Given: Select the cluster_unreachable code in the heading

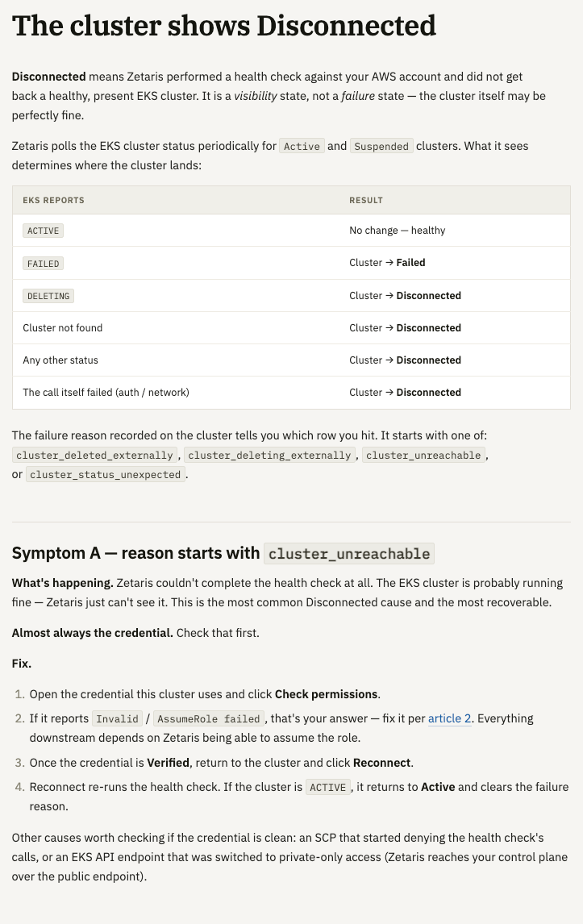Looking at the screenshot, I should click(349, 553).
